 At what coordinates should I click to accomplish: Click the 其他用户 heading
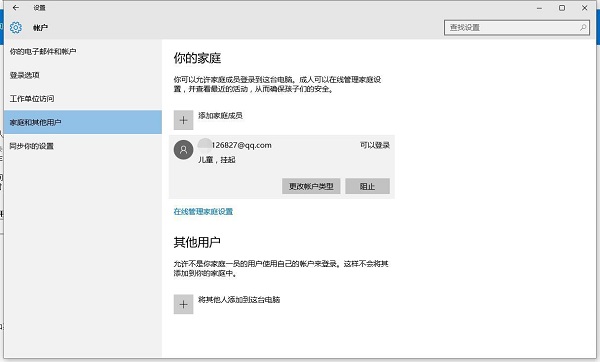pyautogui.click(x=197, y=242)
